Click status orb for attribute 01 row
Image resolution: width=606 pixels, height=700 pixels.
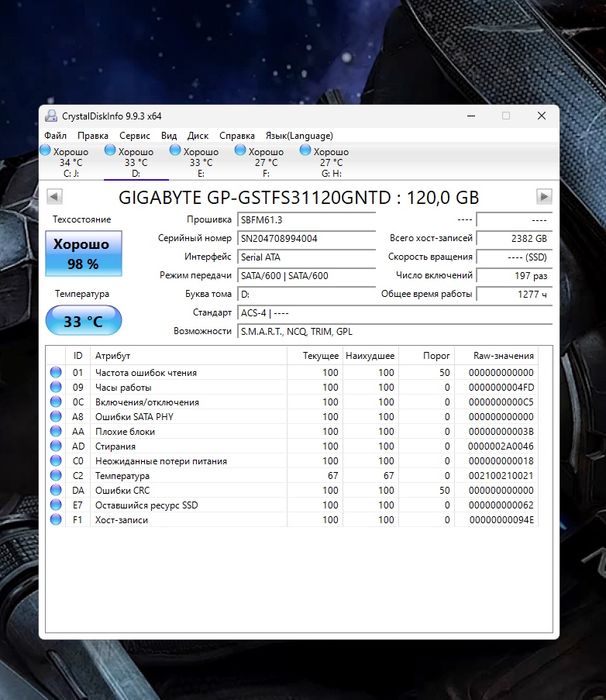click(x=56, y=372)
